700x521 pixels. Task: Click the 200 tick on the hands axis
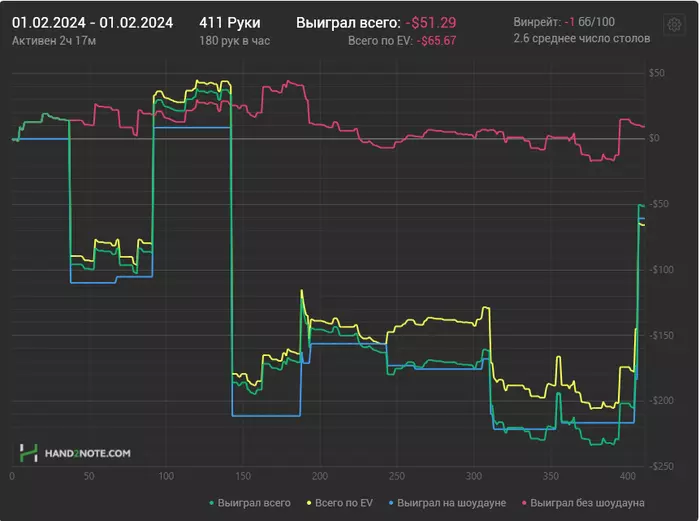[x=320, y=476]
